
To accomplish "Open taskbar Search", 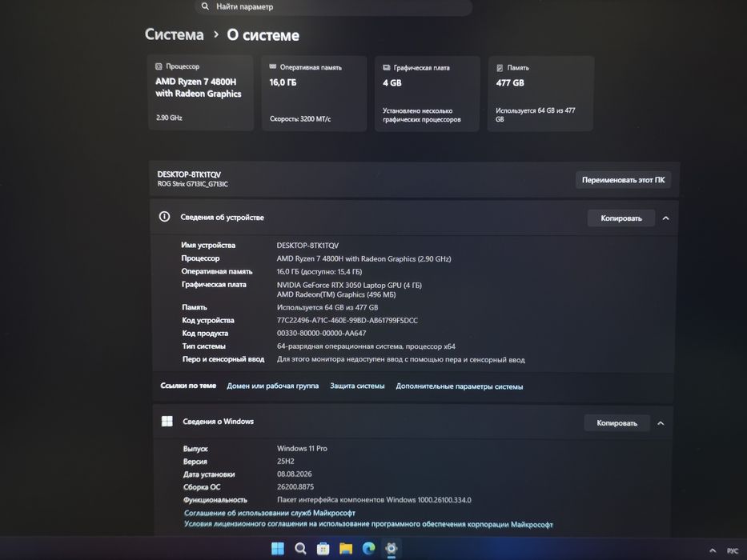I will (x=300, y=549).
